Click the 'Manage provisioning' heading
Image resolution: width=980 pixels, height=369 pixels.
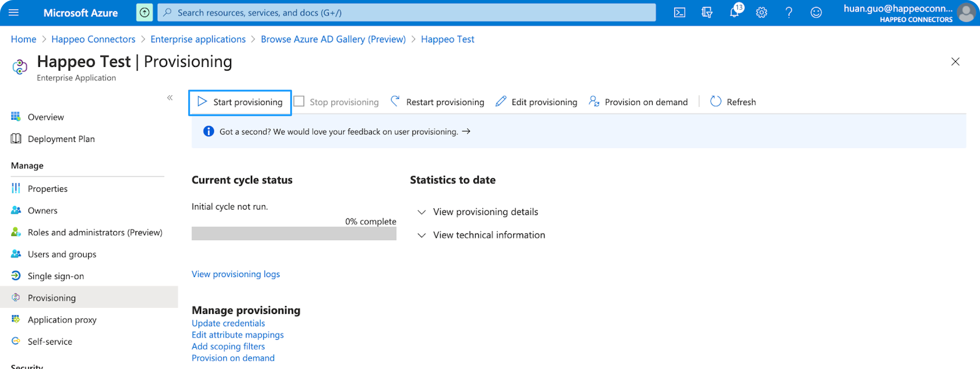[246, 310]
